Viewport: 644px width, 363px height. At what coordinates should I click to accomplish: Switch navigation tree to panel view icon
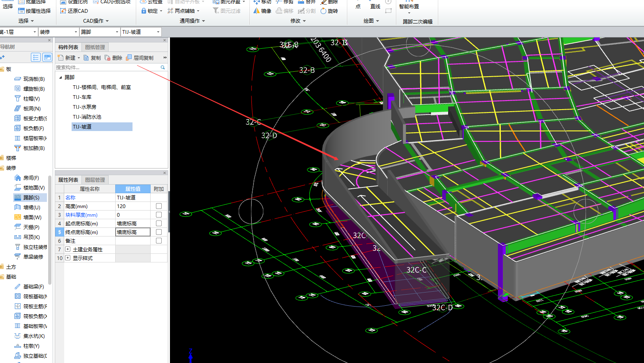coord(47,57)
